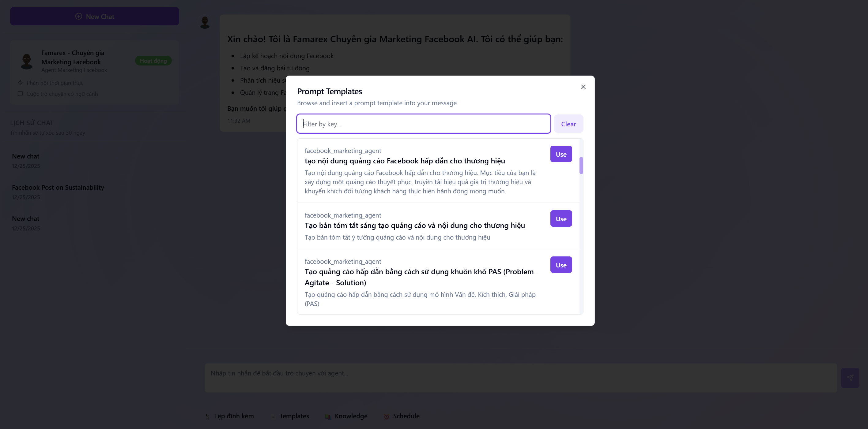Screen dimensions: 868x429
Task: Open the Famarex agent avatar in sidebar
Action: coord(27,61)
